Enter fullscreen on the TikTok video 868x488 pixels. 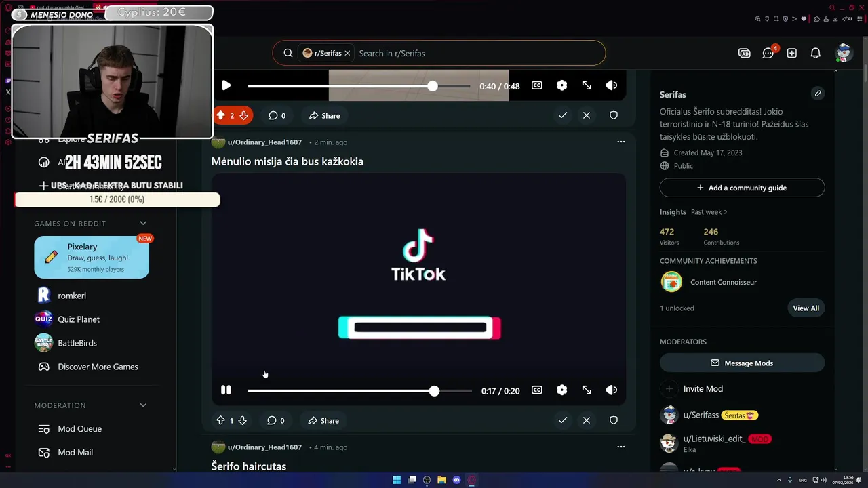(587, 390)
